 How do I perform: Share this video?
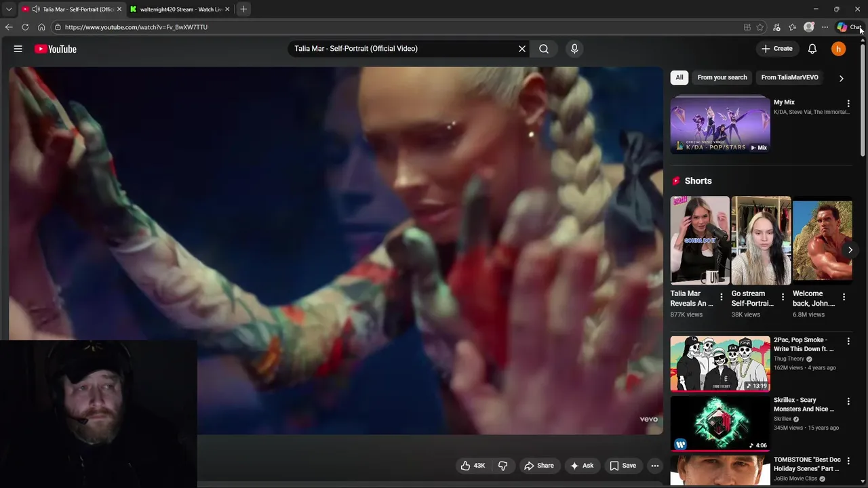(539, 466)
